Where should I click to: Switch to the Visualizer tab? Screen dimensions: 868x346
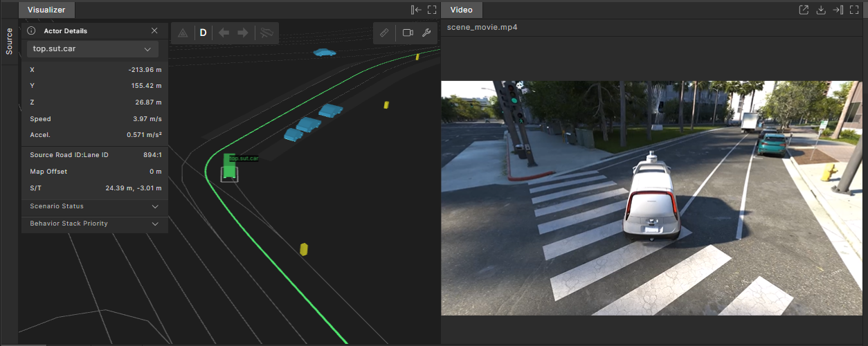click(46, 10)
